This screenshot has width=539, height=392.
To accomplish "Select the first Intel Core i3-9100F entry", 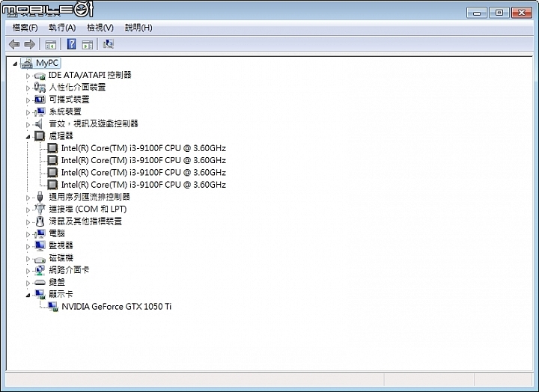I will point(143,148).
